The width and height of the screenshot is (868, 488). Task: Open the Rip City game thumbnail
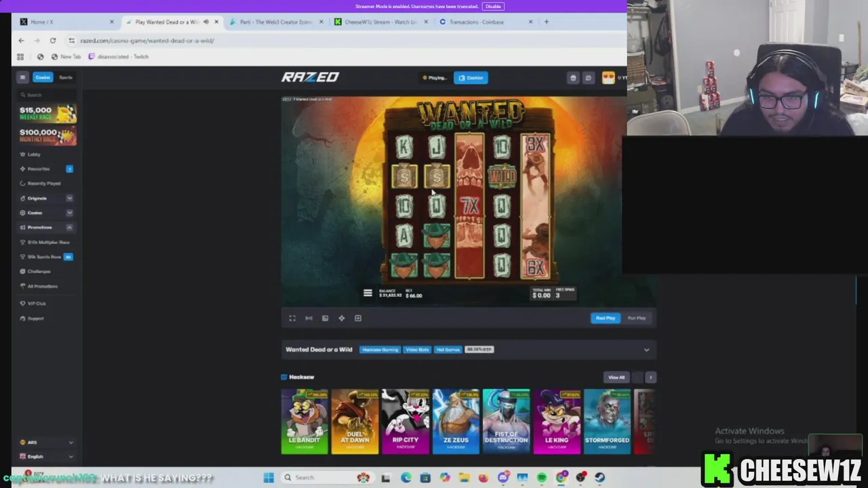click(x=406, y=421)
